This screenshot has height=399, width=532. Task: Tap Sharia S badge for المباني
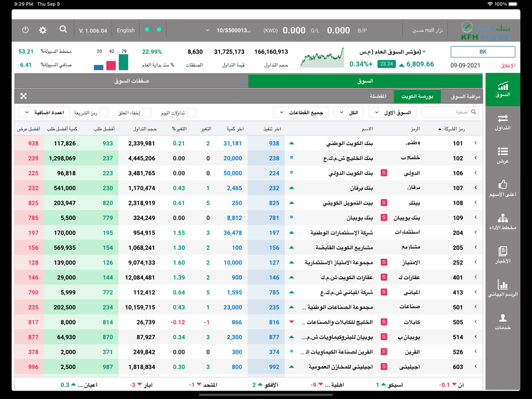[x=384, y=292]
